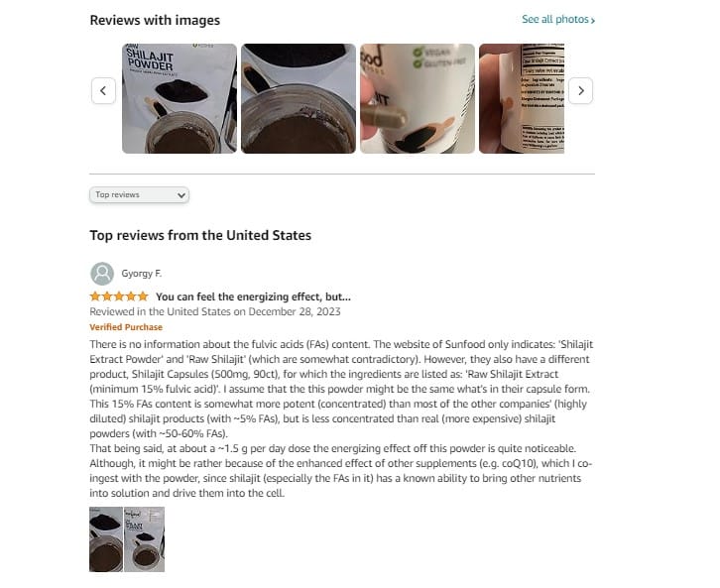Open review title 'You can feel the energizing effect'
The width and height of the screenshot is (720, 588).
(x=253, y=297)
